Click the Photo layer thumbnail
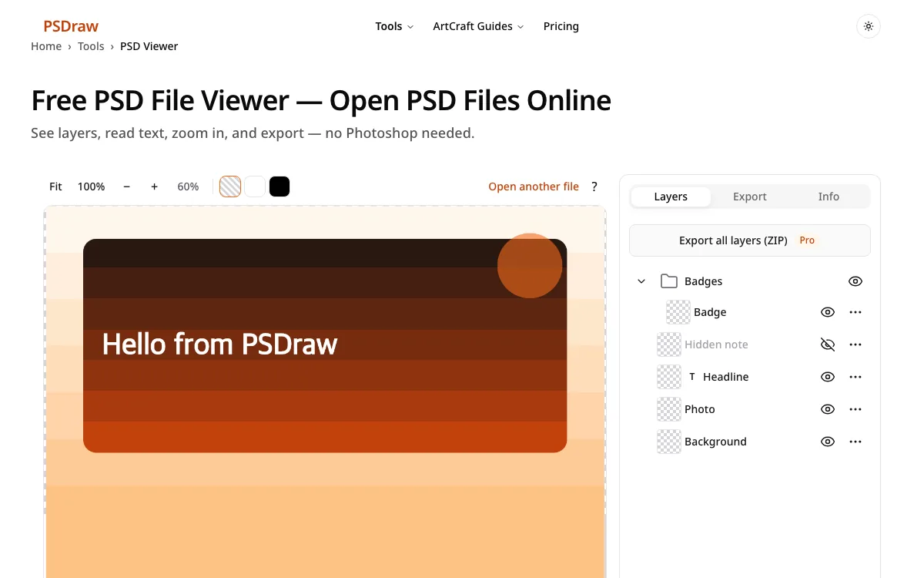 click(x=669, y=409)
